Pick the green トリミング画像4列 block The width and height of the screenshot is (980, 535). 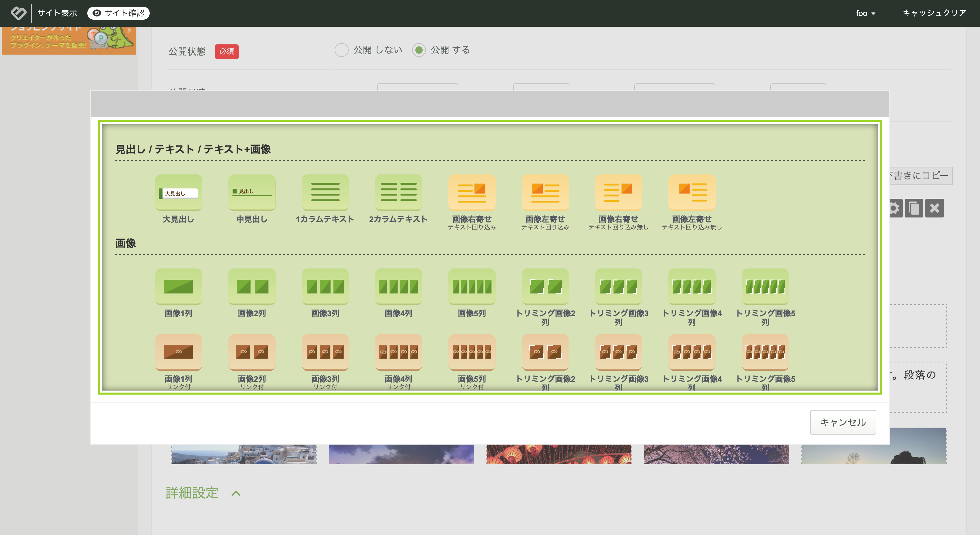(x=692, y=287)
